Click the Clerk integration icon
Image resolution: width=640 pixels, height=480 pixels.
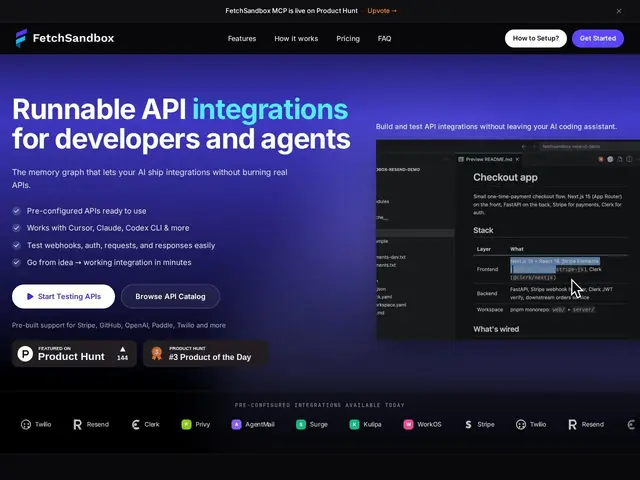(136, 424)
